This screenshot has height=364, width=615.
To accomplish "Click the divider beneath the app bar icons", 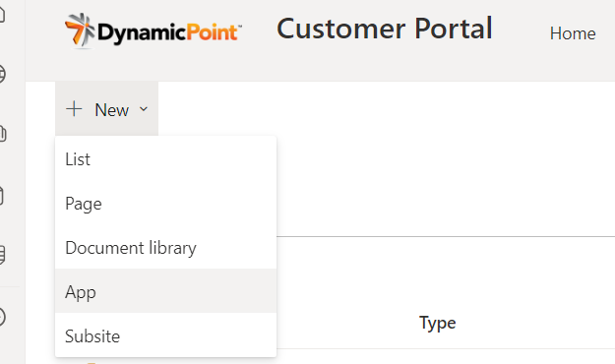I will 10,286.
